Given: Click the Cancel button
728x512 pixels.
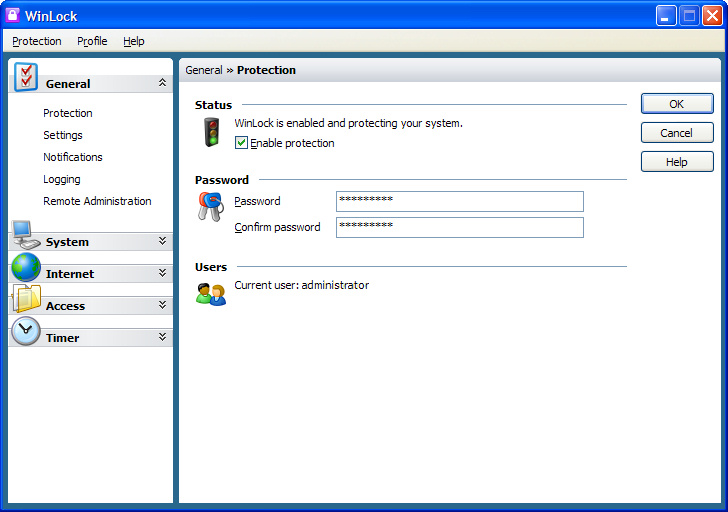Looking at the screenshot, I should pos(677,133).
